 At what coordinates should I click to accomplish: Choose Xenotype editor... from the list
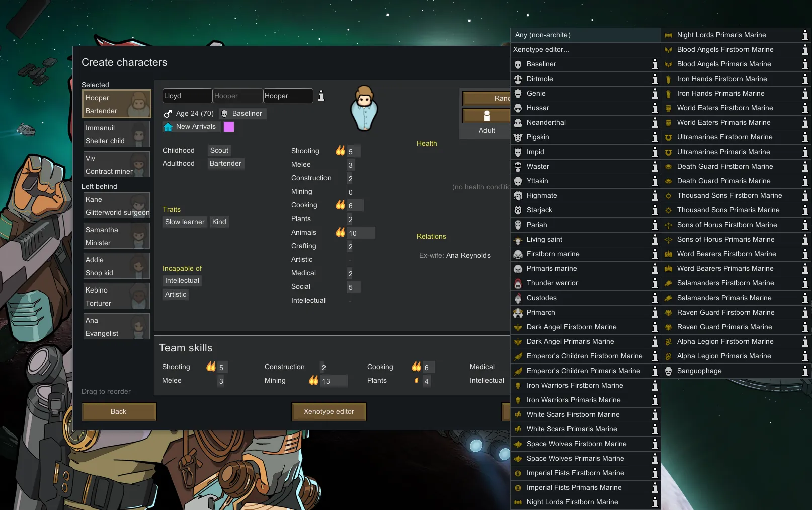tap(585, 50)
